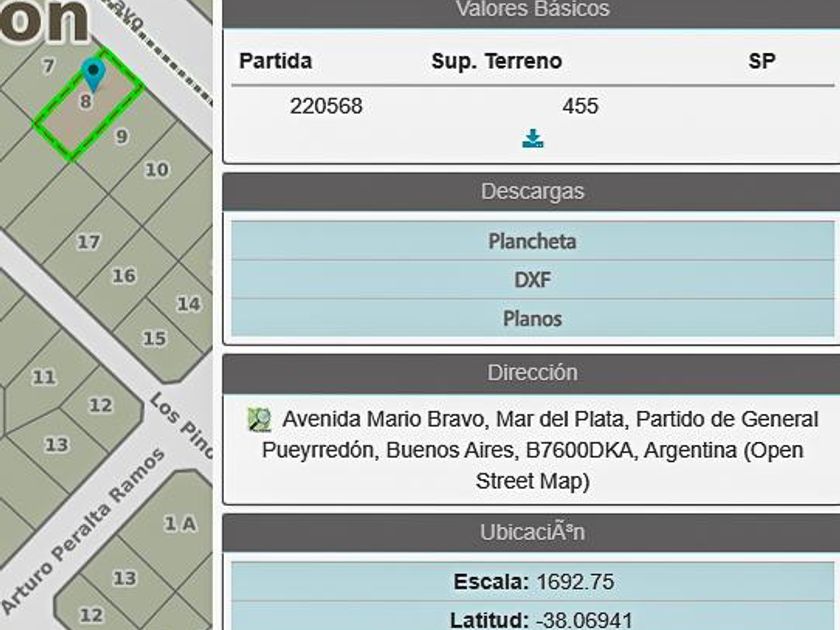Click the download icon under Sup. Terreno

(532, 138)
